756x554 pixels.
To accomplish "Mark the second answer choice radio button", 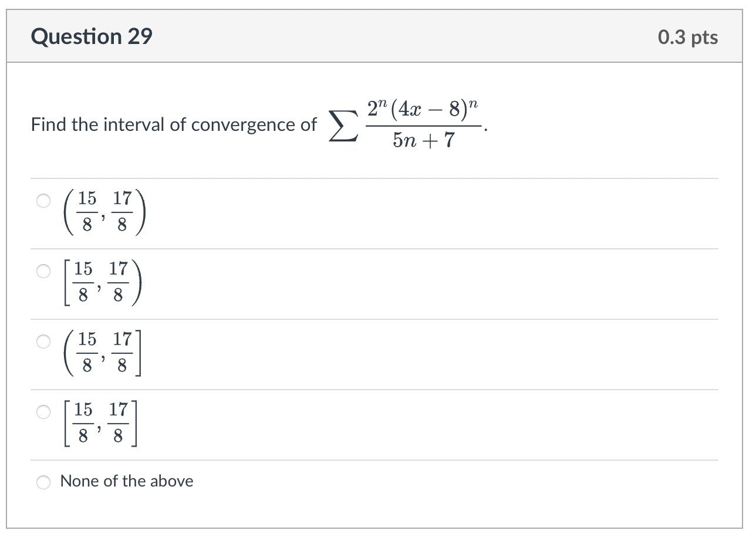I will [x=43, y=271].
